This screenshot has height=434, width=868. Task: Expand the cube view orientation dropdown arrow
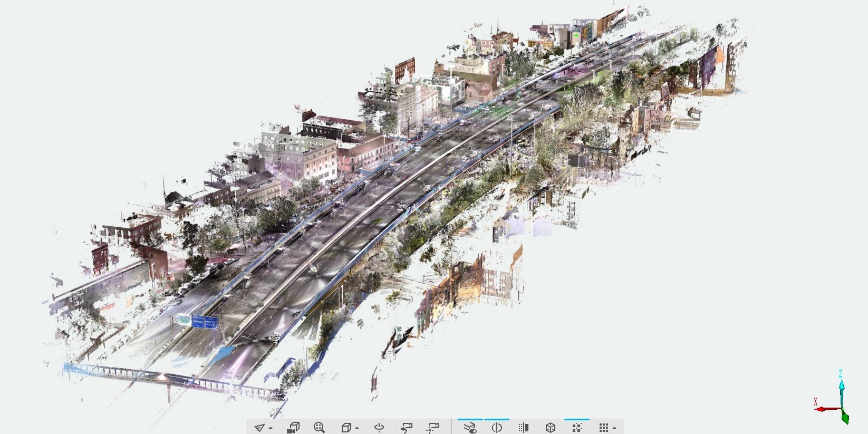click(x=357, y=428)
